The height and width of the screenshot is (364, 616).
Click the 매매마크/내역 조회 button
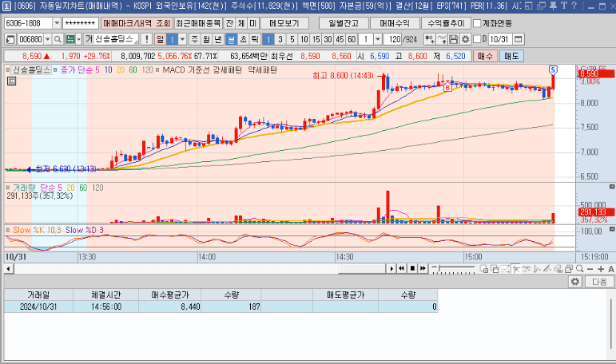137,23
